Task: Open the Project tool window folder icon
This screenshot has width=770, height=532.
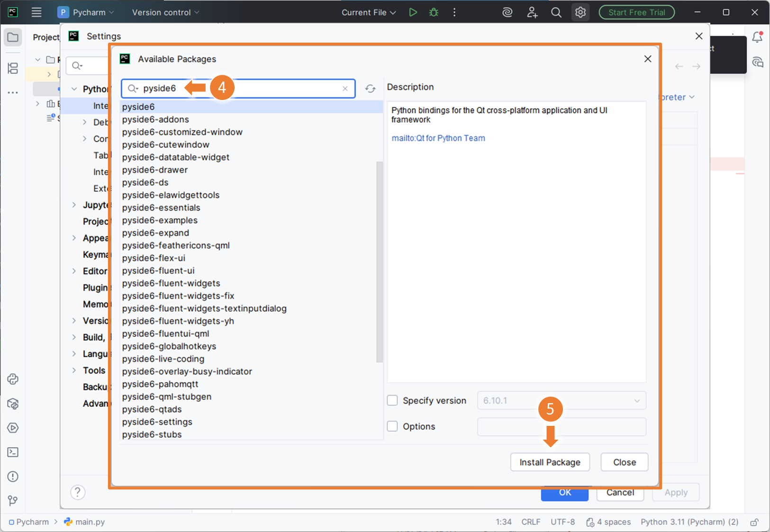Action: pos(13,37)
